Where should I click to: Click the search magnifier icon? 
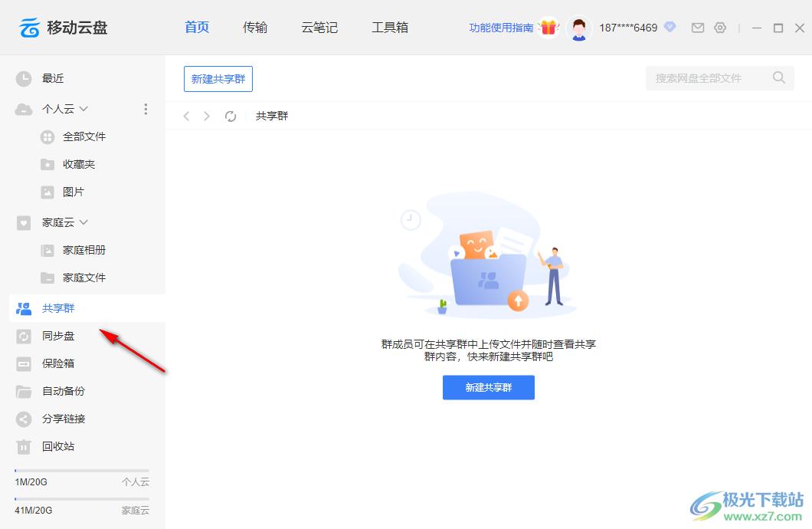pos(778,77)
